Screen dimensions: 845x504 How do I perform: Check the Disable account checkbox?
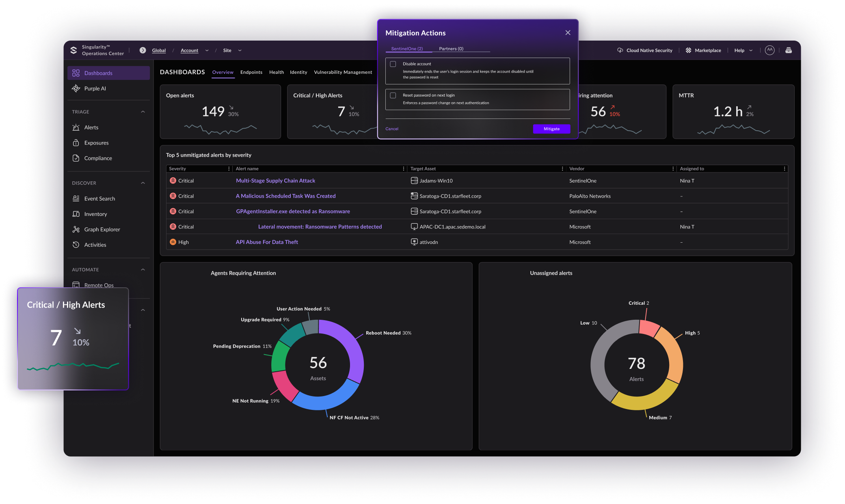coord(393,64)
